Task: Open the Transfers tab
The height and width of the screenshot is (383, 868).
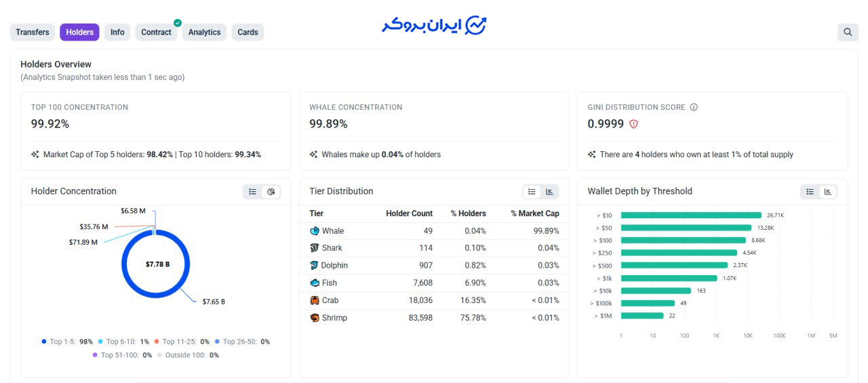Action: tap(33, 33)
